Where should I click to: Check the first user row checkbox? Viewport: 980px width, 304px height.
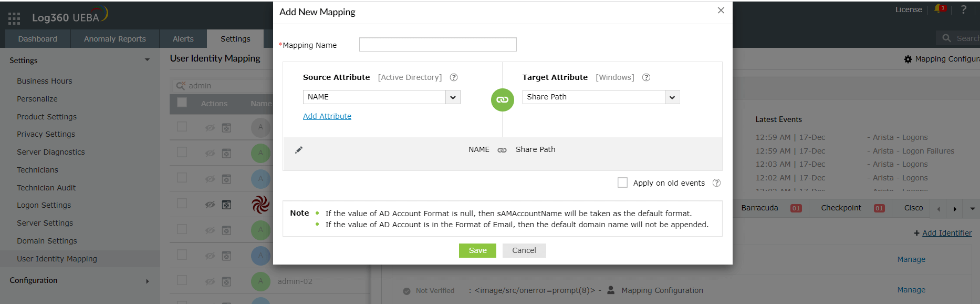(182, 127)
